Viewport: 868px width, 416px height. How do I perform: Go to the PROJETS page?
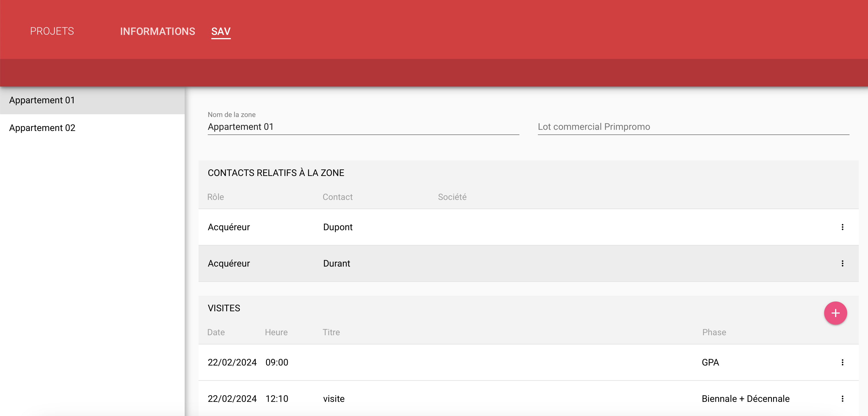52,31
